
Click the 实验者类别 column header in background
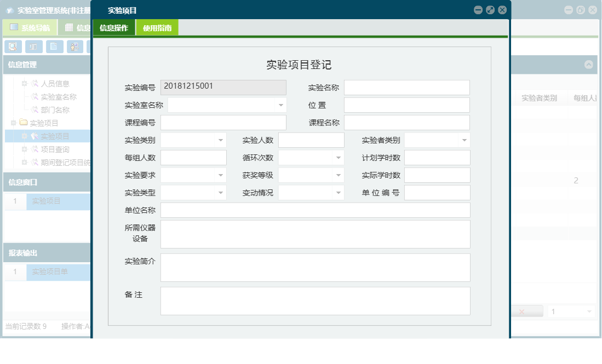point(539,98)
